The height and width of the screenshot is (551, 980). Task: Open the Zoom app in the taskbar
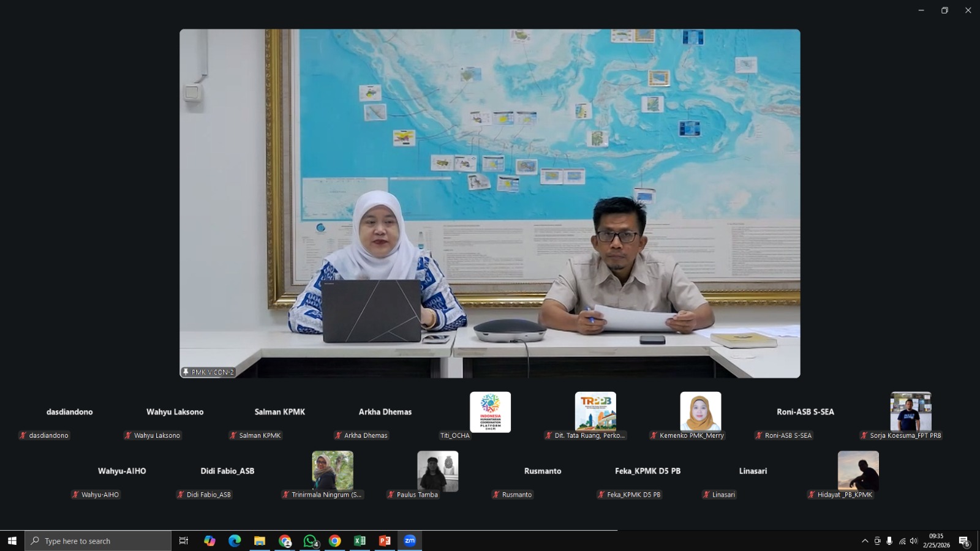pos(410,541)
